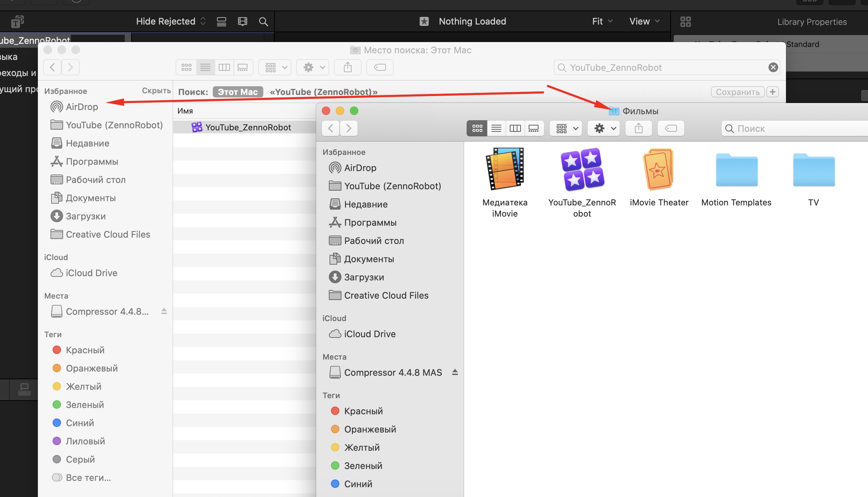Open YouTube (ZennoRobot) in Фильмы sidebar
The height and width of the screenshot is (497, 868).
pyautogui.click(x=385, y=186)
